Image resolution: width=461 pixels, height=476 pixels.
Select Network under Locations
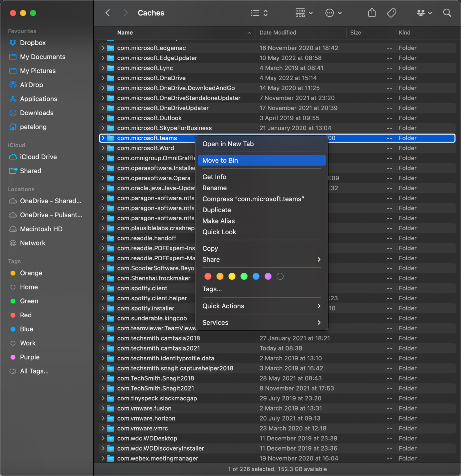tap(33, 243)
